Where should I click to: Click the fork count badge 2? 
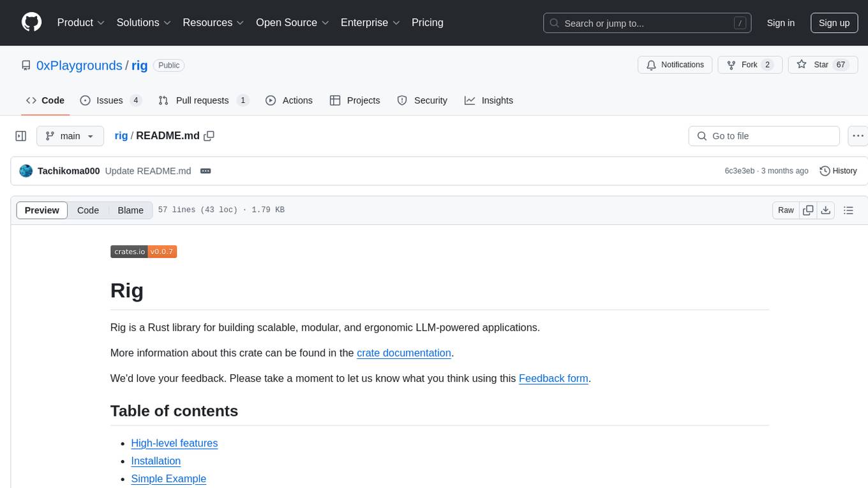(768, 65)
